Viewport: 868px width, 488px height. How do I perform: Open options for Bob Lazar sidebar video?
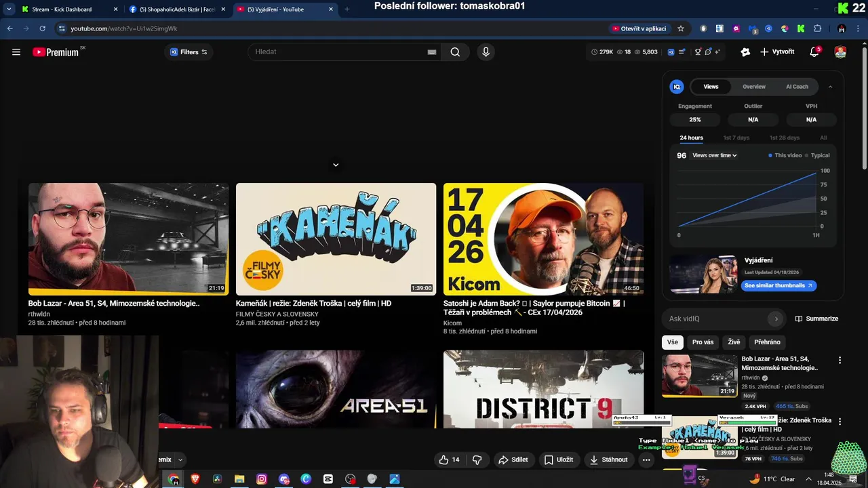(x=840, y=361)
